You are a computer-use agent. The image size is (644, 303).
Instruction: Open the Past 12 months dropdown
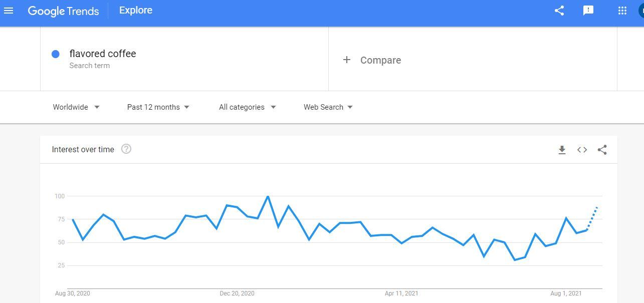click(158, 107)
